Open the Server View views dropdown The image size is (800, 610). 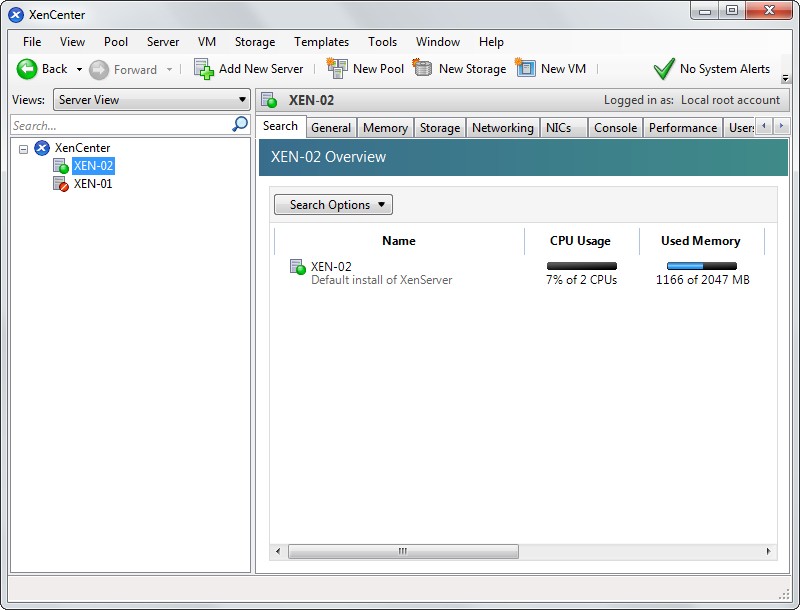[152, 100]
